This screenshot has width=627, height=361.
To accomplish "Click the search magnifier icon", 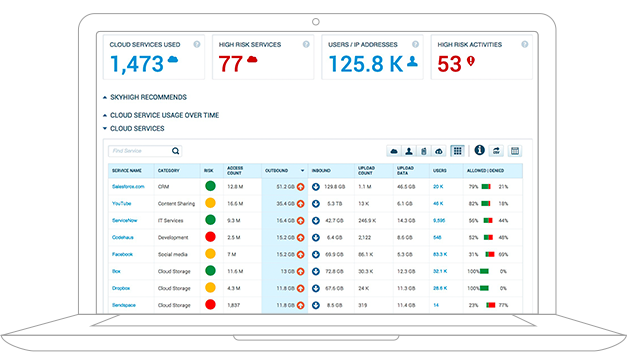I will point(176,151).
